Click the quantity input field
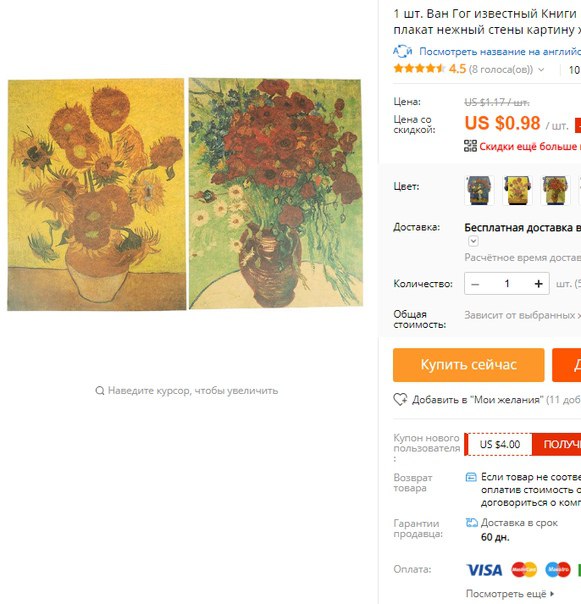This screenshot has width=581, height=604. click(507, 284)
